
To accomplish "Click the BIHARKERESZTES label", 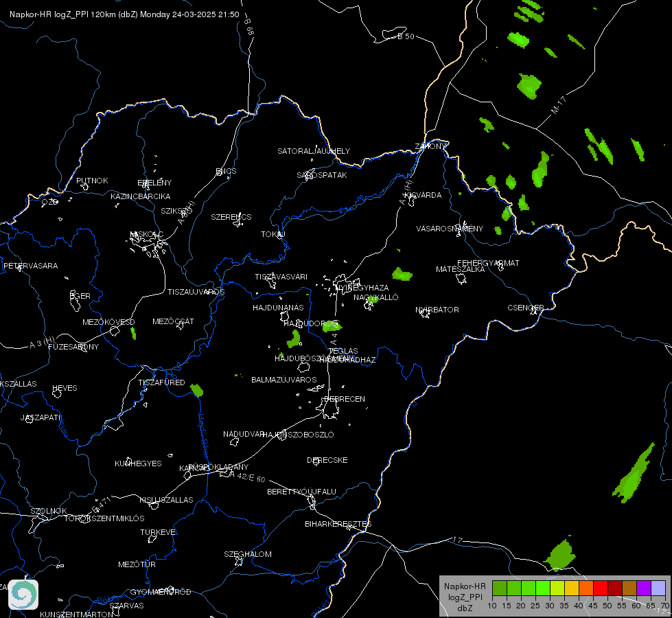I will tap(338, 524).
